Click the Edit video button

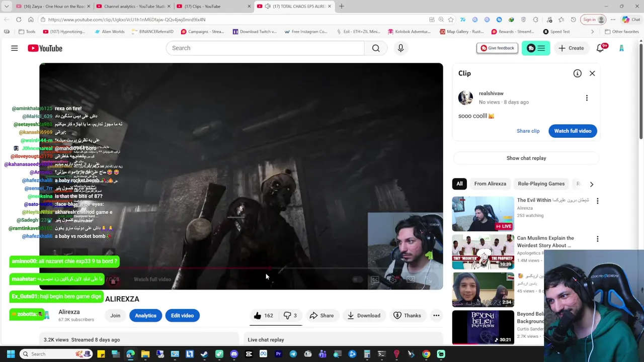(x=182, y=316)
